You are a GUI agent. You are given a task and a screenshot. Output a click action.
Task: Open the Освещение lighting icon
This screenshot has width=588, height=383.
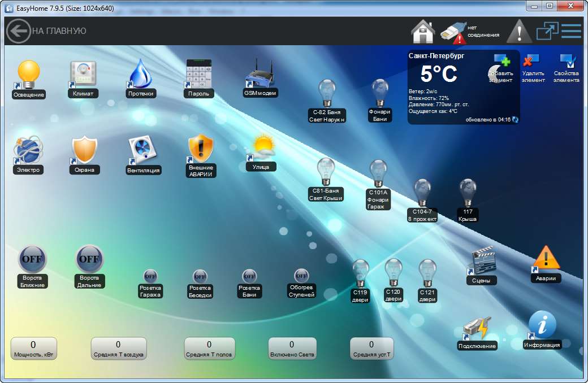28,74
